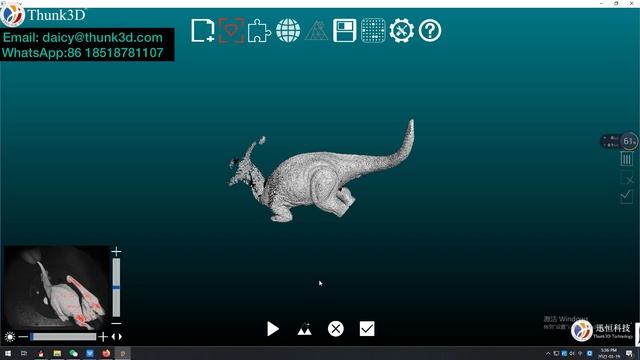640x360 pixels.
Task: Click the camera preview thumbnail
Action: (57, 287)
